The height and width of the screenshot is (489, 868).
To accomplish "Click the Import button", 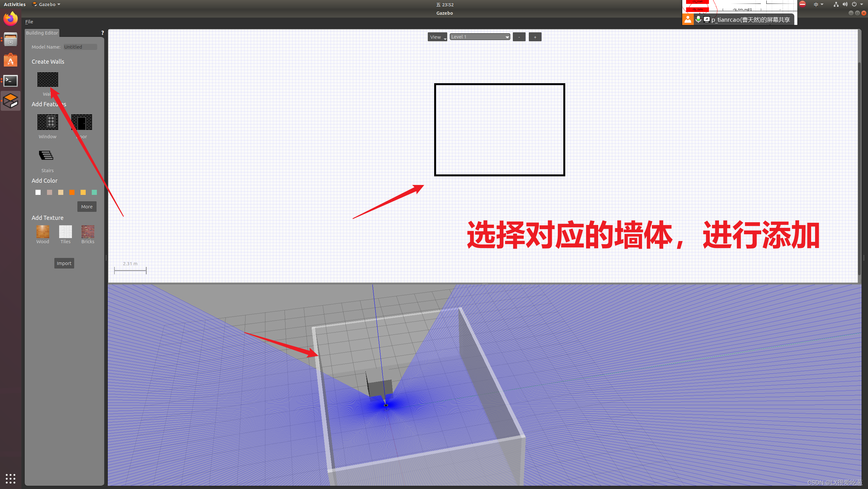I will click(x=64, y=263).
